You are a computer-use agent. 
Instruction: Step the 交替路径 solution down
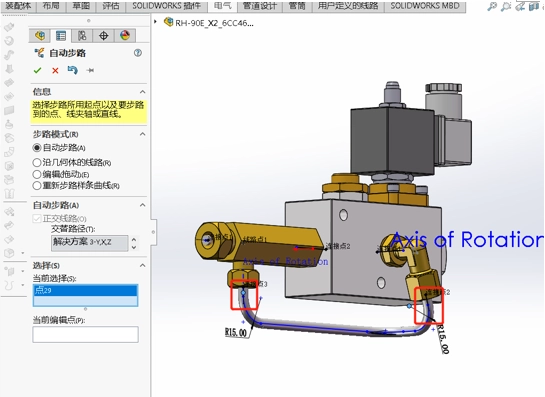pos(134,248)
